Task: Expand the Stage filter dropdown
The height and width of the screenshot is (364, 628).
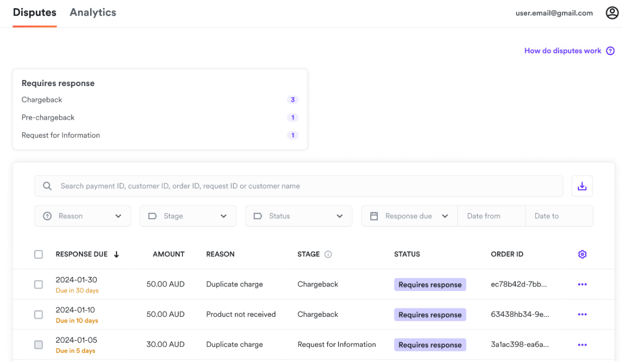Action: (188, 216)
